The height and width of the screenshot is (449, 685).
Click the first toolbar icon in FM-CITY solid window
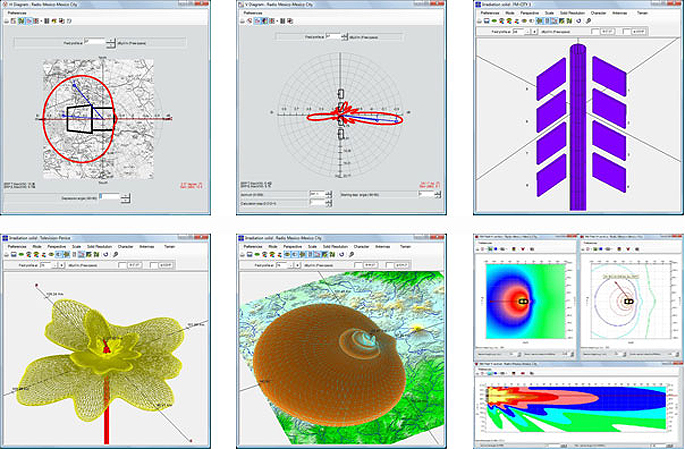(x=479, y=23)
